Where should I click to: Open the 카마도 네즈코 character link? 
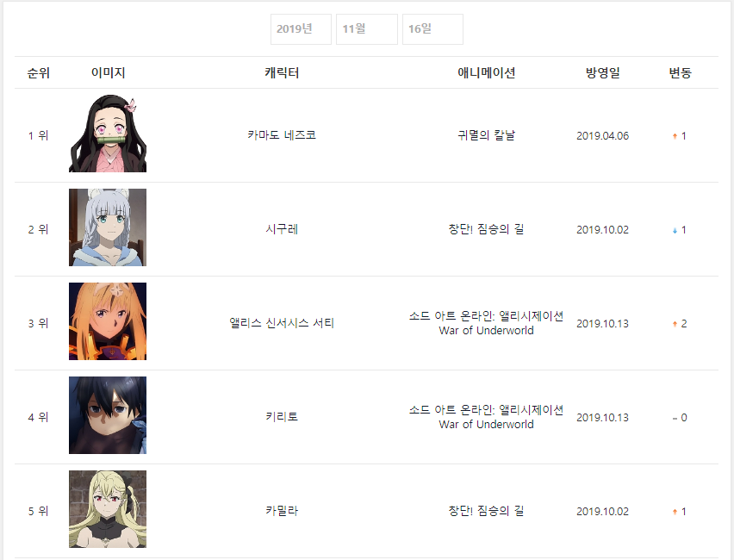click(282, 135)
